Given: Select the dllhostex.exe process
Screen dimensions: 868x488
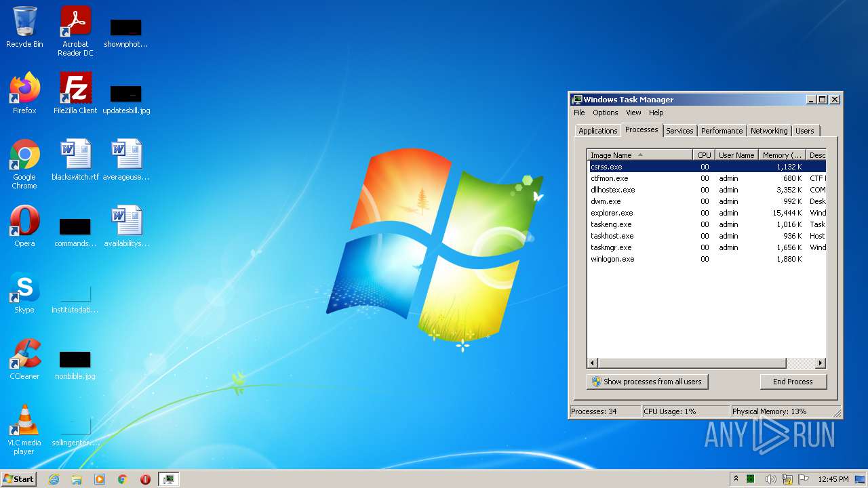Looking at the screenshot, I should 707,190.
